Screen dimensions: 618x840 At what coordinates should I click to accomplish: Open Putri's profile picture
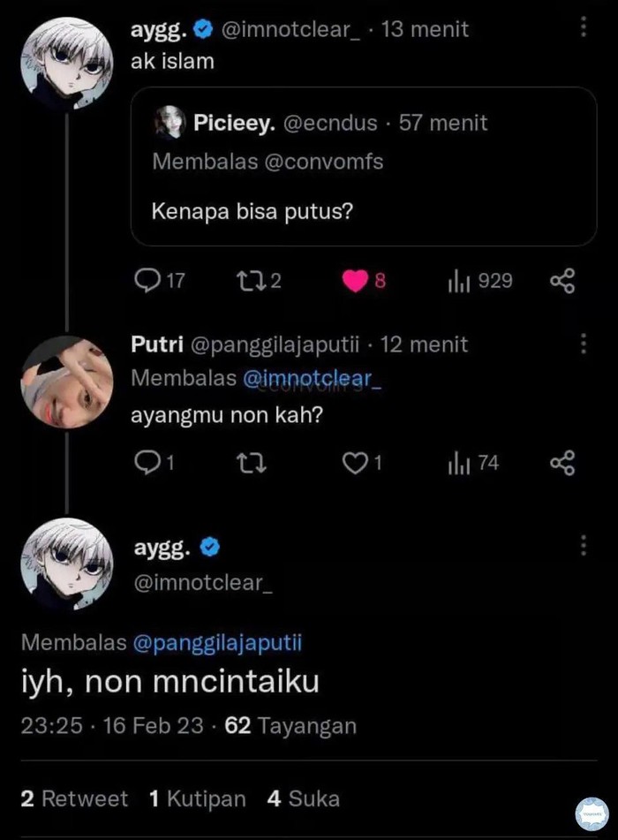pyautogui.click(x=64, y=381)
